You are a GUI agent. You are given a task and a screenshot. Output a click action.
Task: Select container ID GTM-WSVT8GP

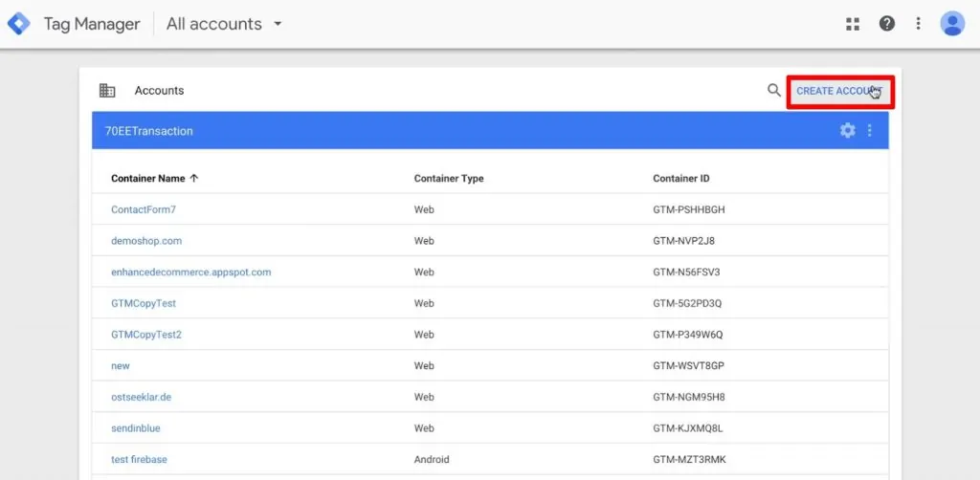[x=689, y=366]
